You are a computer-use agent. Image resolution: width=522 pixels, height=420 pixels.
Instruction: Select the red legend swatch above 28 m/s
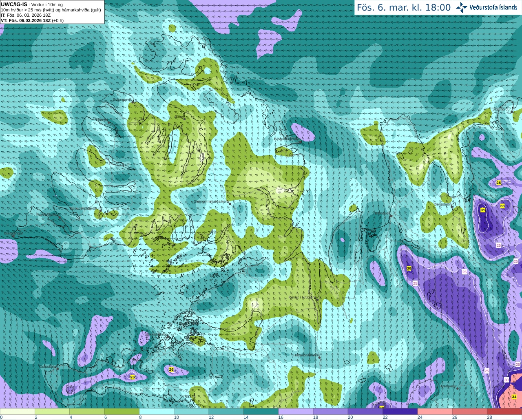pos(504,411)
